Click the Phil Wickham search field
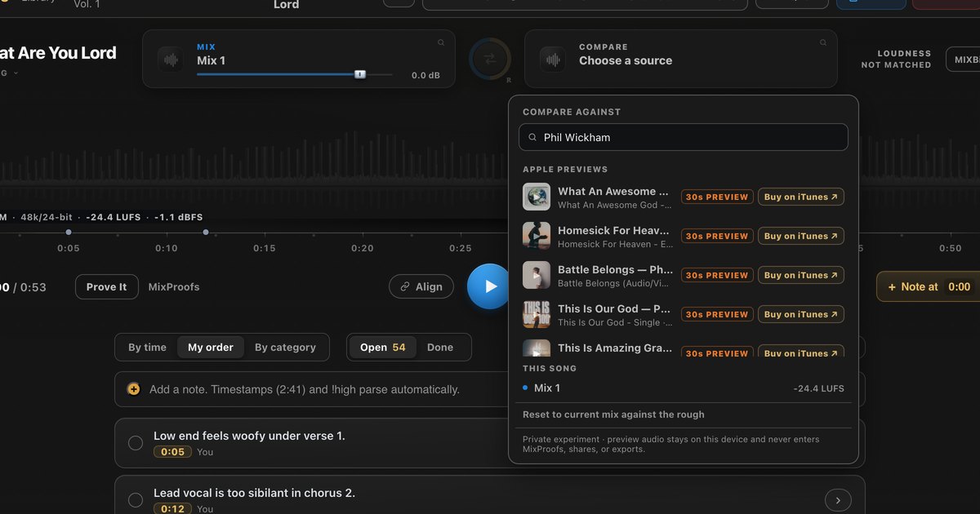Viewport: 980px width, 514px height. [684, 137]
